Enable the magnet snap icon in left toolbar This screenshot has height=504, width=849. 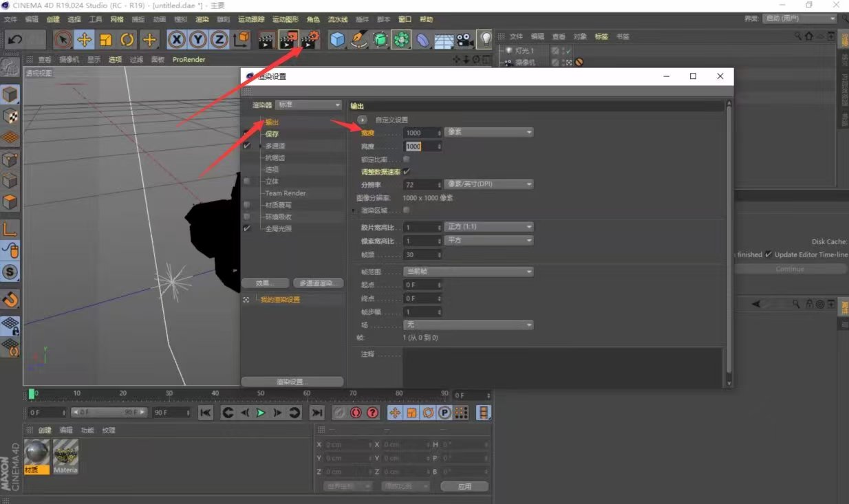click(10, 300)
